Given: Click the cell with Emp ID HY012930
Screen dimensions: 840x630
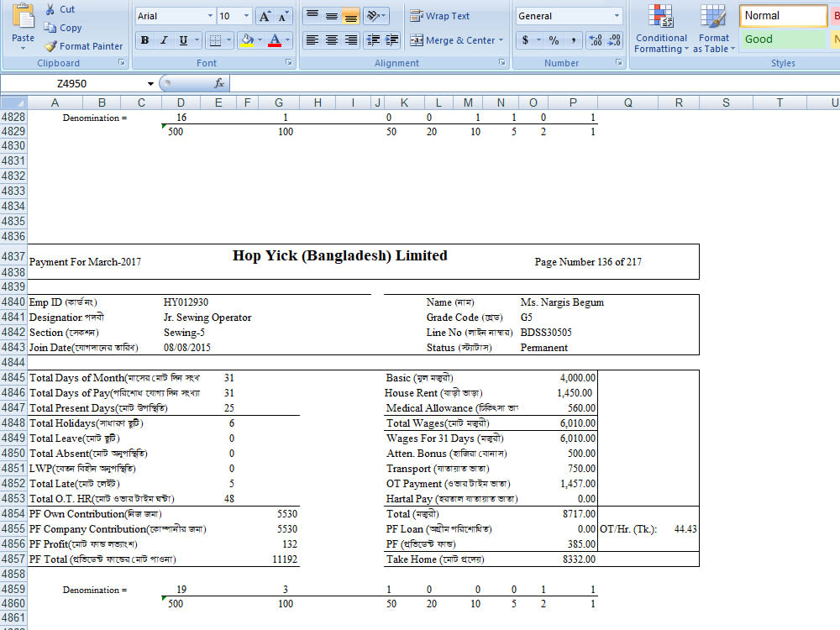Looking at the screenshot, I should 186,302.
